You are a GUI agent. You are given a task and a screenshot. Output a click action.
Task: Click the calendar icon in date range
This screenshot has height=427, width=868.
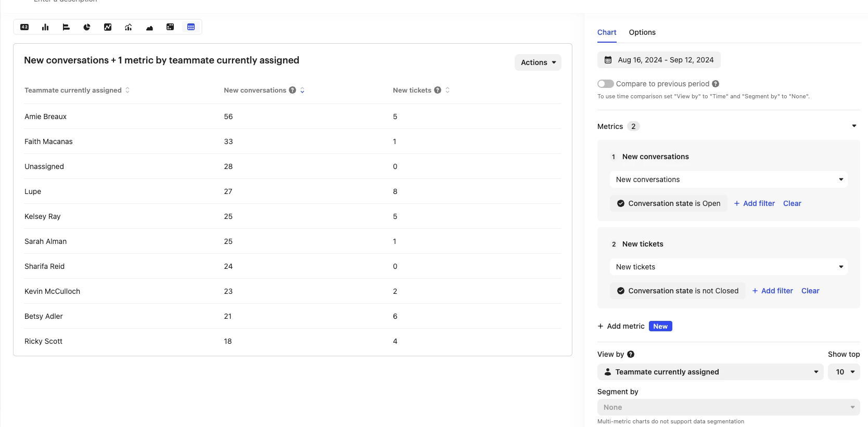[x=608, y=60]
